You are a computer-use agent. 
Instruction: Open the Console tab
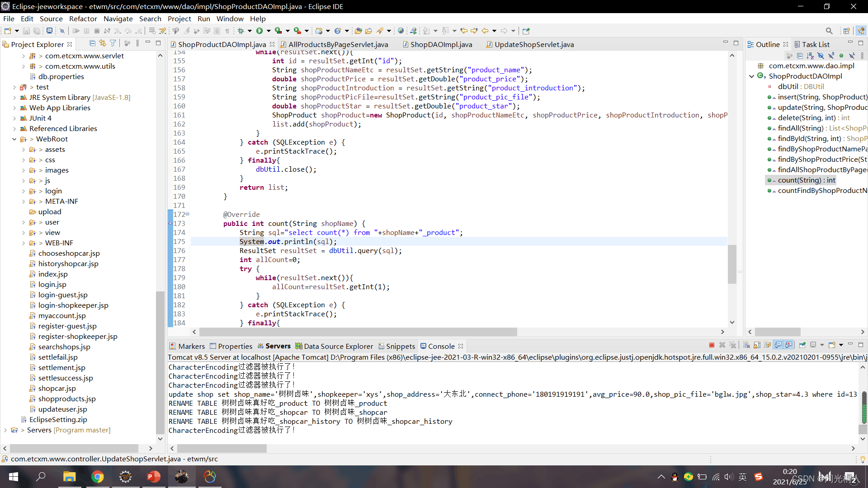[x=441, y=346]
